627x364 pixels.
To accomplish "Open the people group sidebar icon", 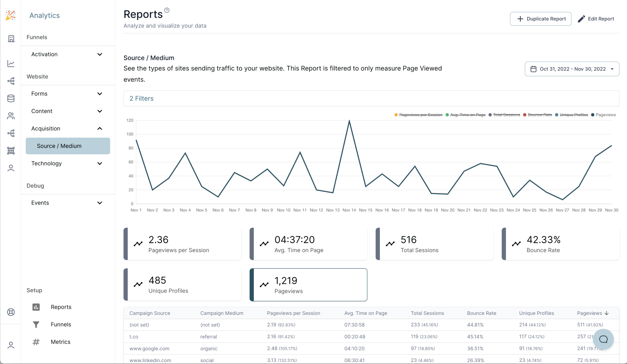I will (x=11, y=116).
